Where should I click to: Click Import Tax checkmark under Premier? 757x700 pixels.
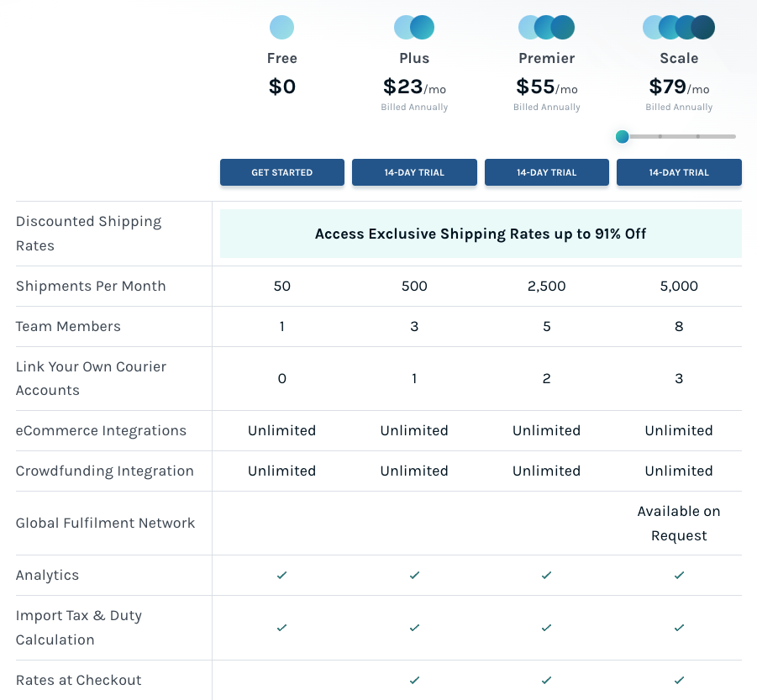(546, 628)
